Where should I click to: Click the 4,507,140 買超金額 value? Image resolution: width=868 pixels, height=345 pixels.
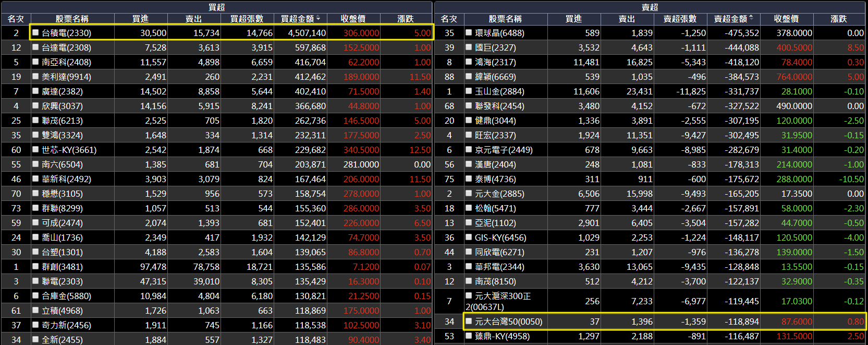[x=307, y=33]
